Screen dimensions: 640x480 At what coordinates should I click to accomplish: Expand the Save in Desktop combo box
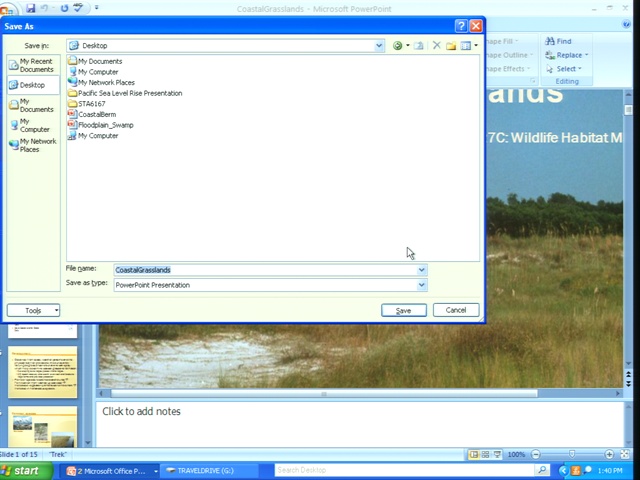[x=379, y=46]
